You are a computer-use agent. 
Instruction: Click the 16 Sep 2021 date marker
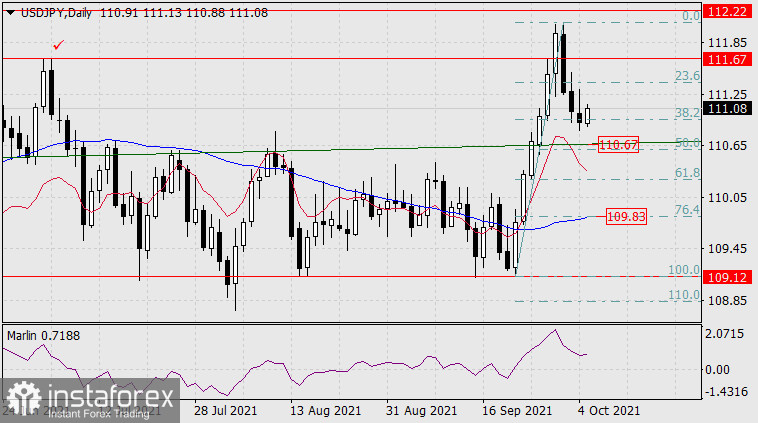pos(515,411)
